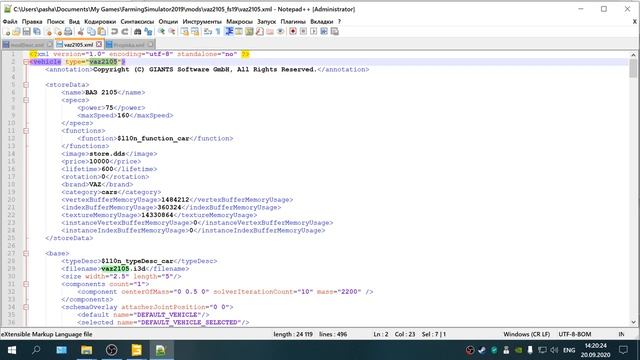Create a new document via toolbar icon
Screen dimensions: 640x360
(7, 31)
